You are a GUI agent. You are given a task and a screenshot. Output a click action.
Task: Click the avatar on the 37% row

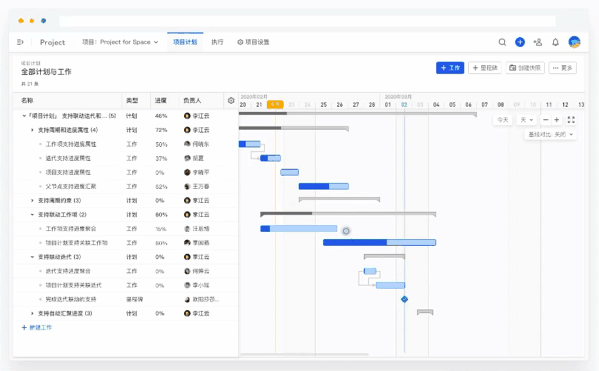pyautogui.click(x=187, y=158)
